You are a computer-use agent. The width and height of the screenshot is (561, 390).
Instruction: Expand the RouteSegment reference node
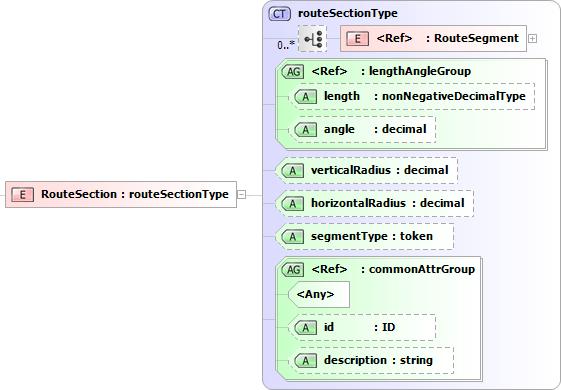point(532,39)
